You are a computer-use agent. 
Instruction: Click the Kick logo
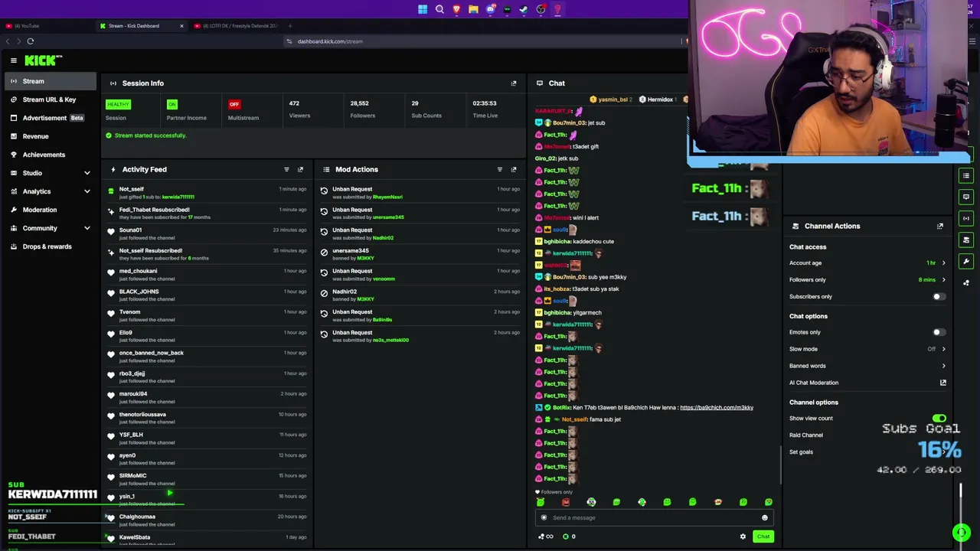[43, 60]
